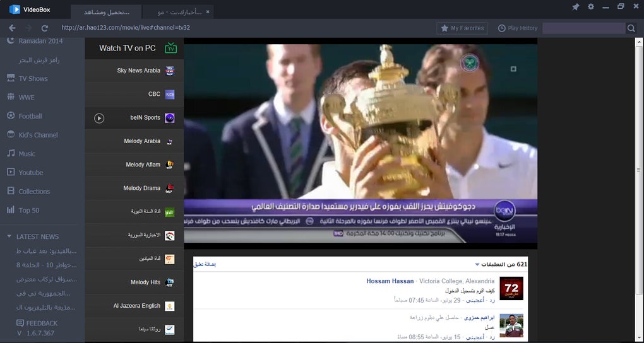644x343 pixels.
Task: Select قناة الميادين channel
Action: pyautogui.click(x=134, y=259)
